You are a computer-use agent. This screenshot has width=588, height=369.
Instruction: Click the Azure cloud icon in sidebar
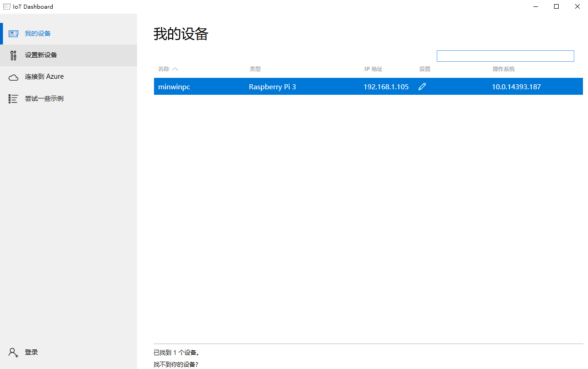click(x=13, y=77)
